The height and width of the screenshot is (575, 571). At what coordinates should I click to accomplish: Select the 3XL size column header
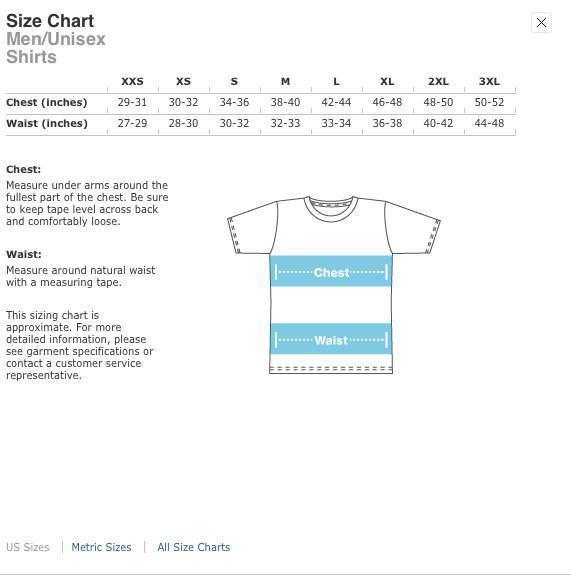489,81
